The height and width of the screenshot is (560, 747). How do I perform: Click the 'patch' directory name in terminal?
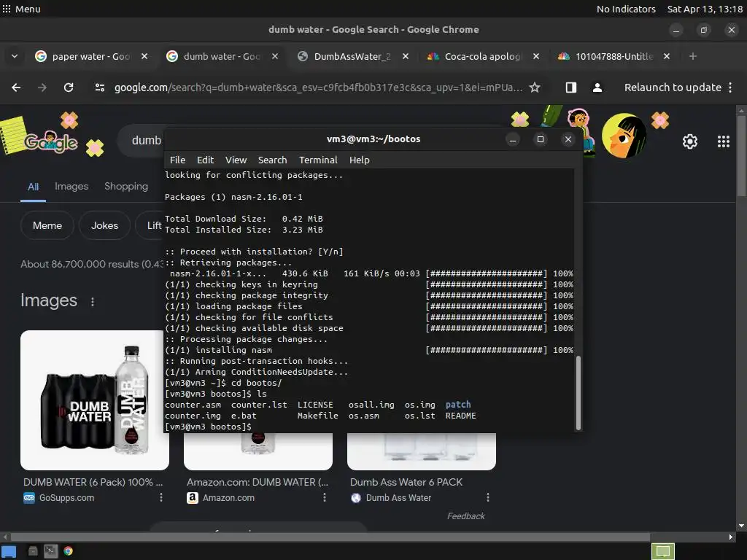(x=458, y=405)
